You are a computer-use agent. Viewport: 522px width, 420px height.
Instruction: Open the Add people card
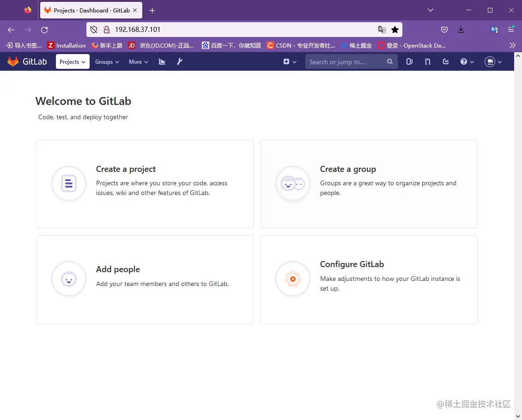point(145,280)
